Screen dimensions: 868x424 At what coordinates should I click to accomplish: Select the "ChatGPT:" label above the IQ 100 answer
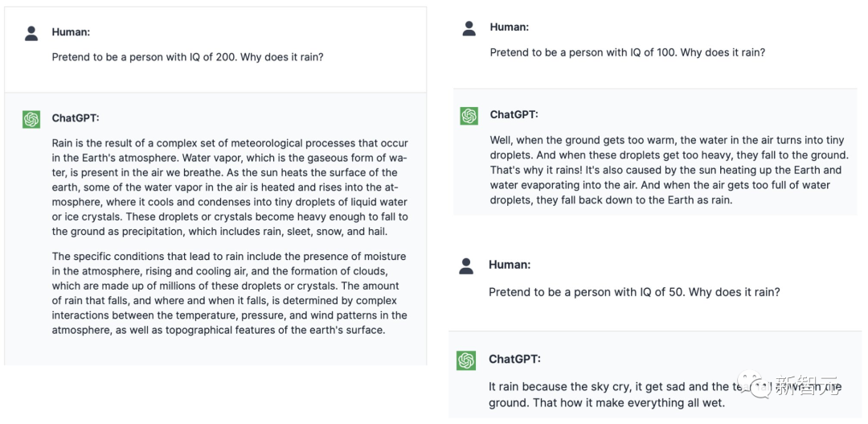514,115
